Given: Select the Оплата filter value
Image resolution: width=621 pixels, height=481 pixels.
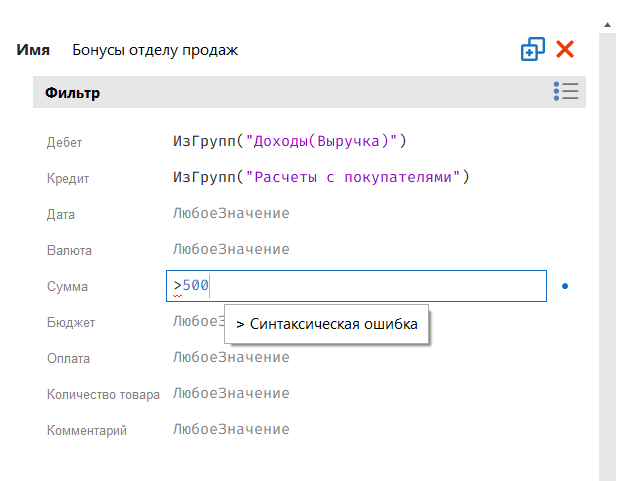Looking at the screenshot, I should pos(231,358).
